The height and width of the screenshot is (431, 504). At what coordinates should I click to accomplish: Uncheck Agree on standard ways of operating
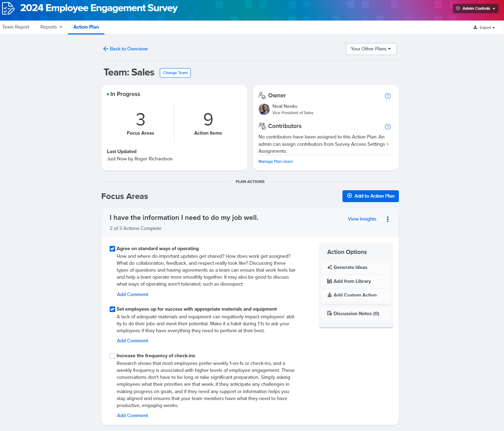[x=112, y=249]
